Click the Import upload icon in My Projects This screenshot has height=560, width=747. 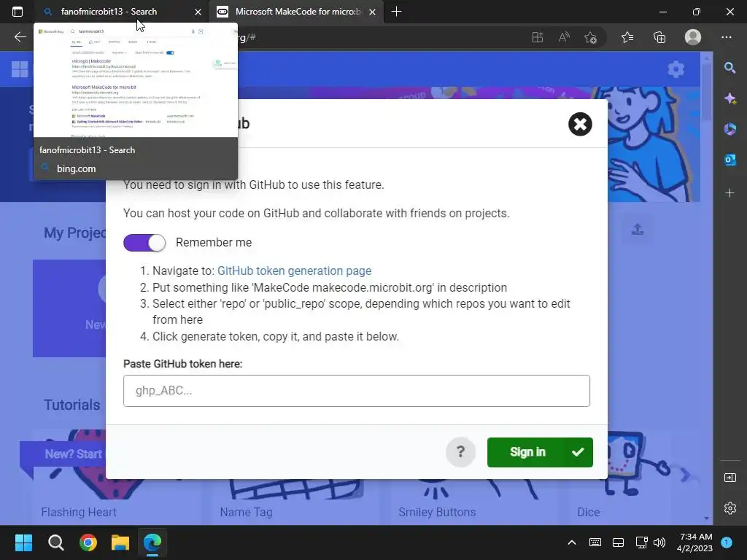click(x=638, y=230)
